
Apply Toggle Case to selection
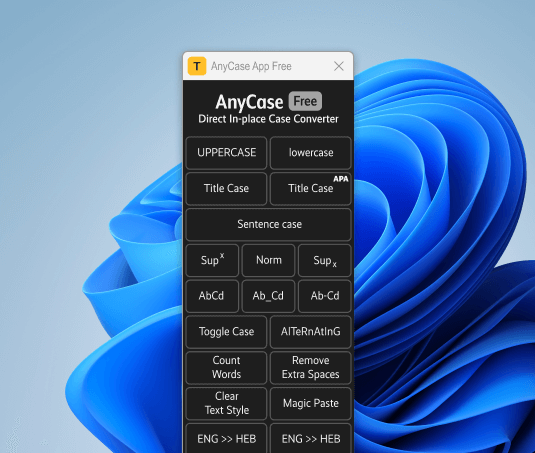click(226, 332)
